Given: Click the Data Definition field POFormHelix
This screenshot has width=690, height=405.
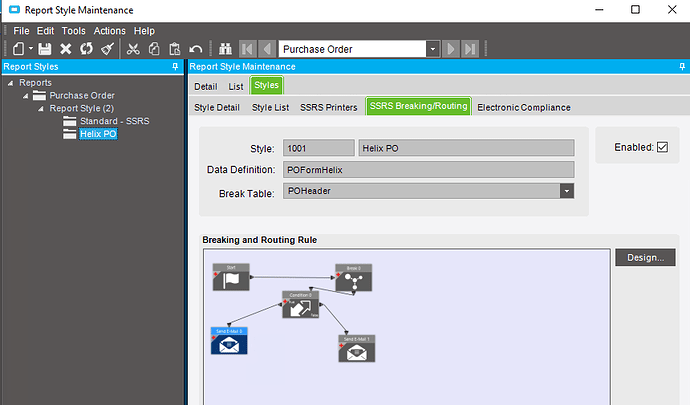Looking at the screenshot, I should tap(428, 169).
